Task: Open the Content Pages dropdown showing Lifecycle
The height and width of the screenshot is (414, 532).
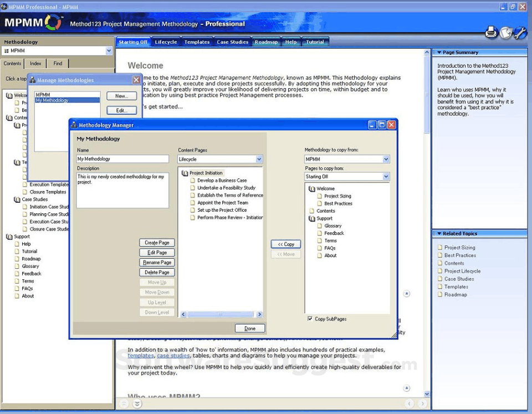Action: click(258, 159)
